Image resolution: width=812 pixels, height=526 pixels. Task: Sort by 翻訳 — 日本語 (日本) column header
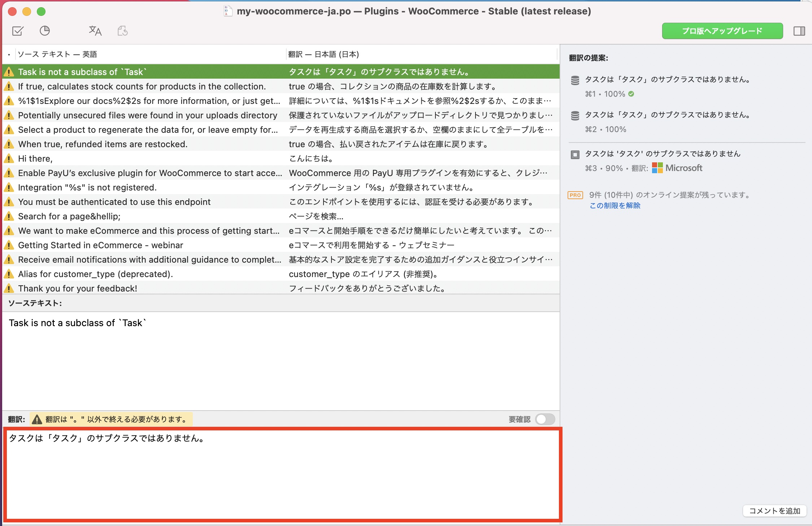click(x=422, y=54)
